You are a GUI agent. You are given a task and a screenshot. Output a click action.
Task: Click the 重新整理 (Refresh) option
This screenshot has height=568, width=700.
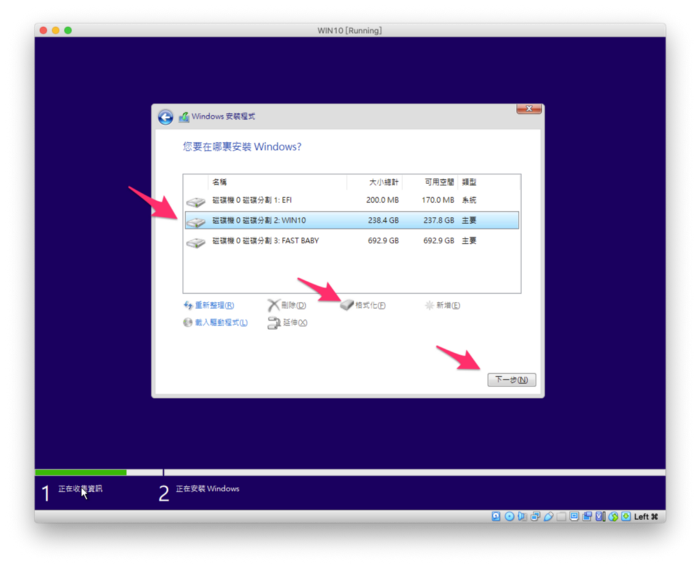click(208, 305)
